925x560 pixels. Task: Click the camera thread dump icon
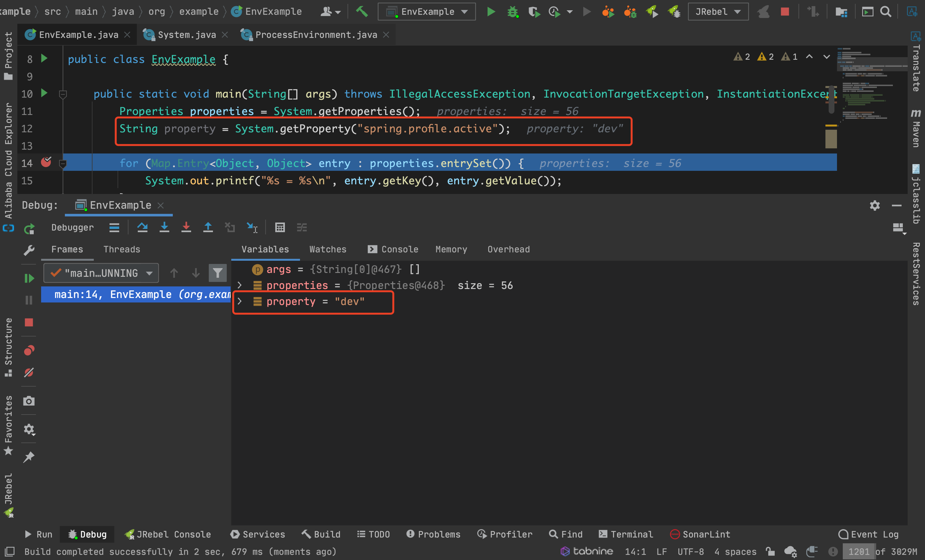[x=29, y=401]
